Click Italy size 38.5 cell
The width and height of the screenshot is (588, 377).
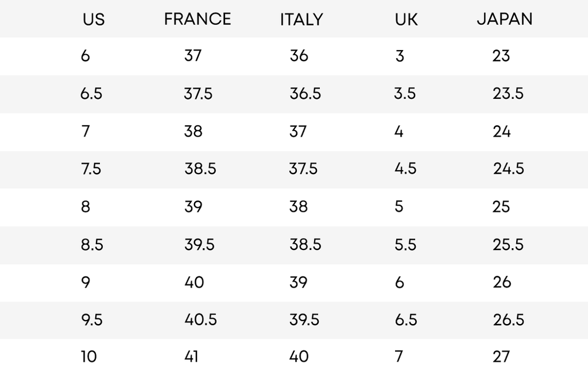point(305,245)
